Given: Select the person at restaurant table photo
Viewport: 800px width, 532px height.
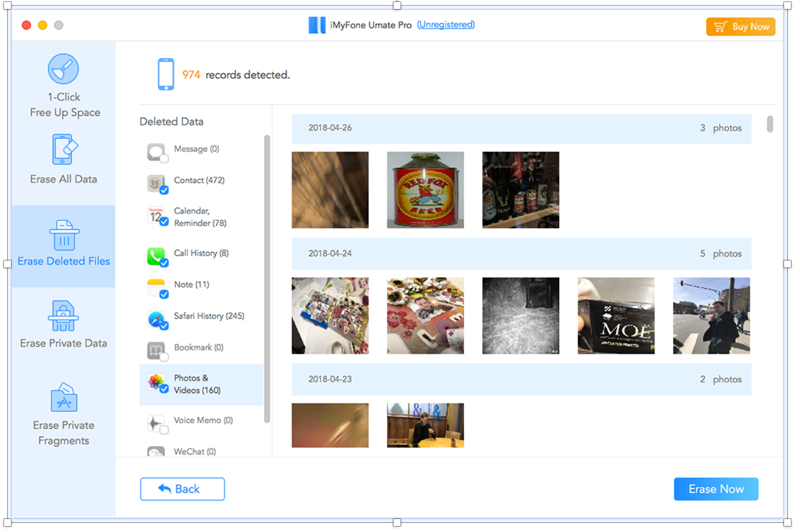Looking at the screenshot, I should click(x=425, y=425).
